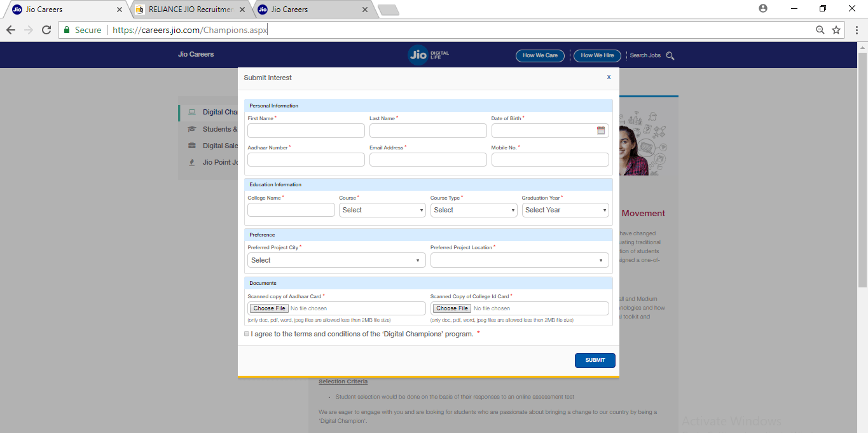Image resolution: width=868 pixels, height=433 pixels.
Task: Click the Aadhaar Number field
Action: [306, 160]
